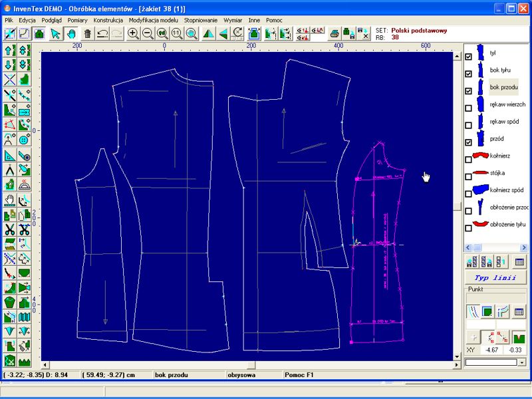This screenshot has width=532, height=399.
Task: Set zoom to 1:1 scale
Action: click(177, 34)
